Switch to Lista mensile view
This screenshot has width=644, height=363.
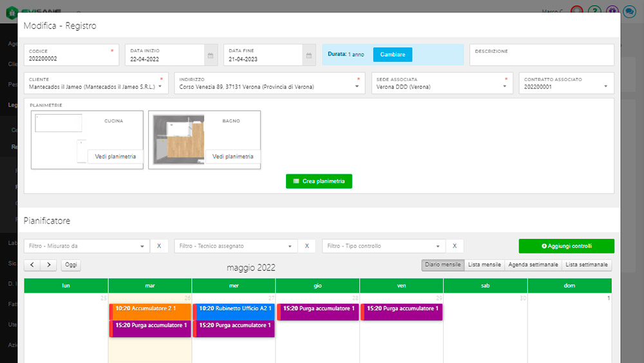click(484, 265)
